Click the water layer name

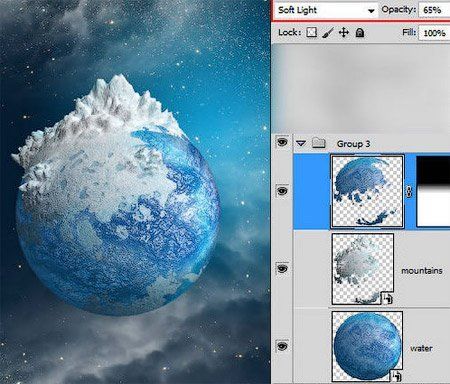421,348
